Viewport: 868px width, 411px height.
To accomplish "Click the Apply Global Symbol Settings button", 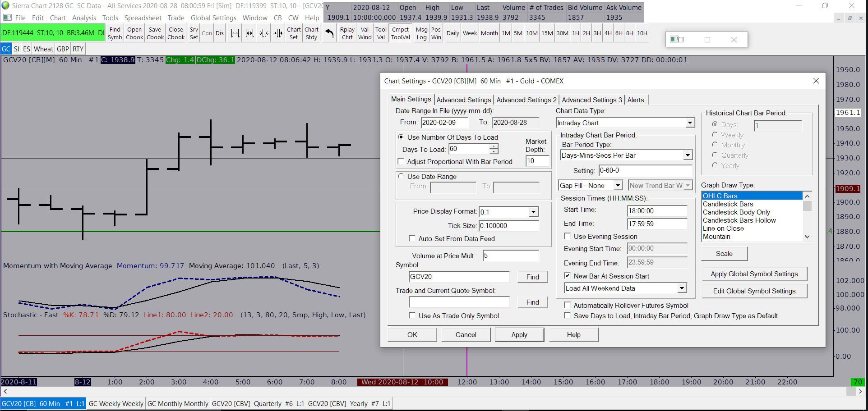I will coord(754,274).
